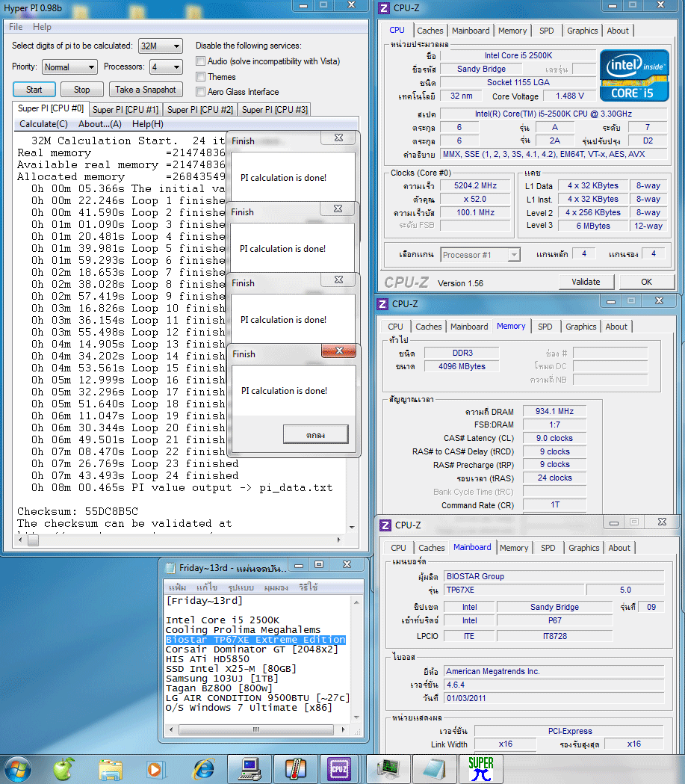This screenshot has width=685, height=784.
Task: Click the Notepad title bar document icon
Action: click(x=170, y=568)
